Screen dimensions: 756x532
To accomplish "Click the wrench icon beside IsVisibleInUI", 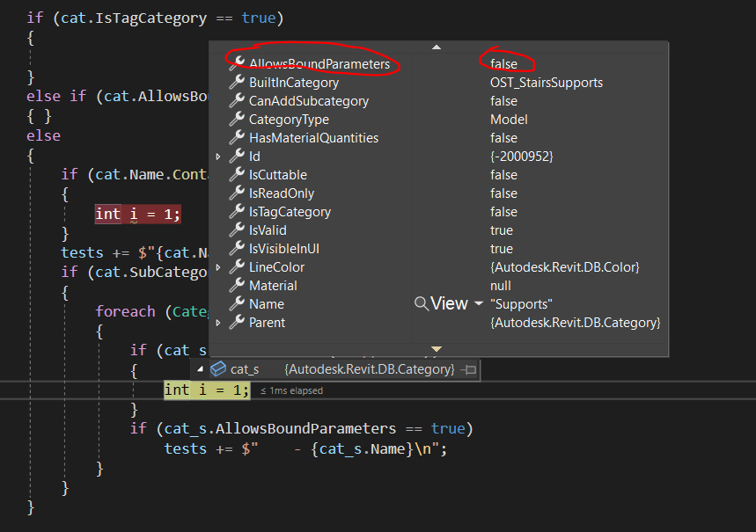I will pyautogui.click(x=236, y=249).
